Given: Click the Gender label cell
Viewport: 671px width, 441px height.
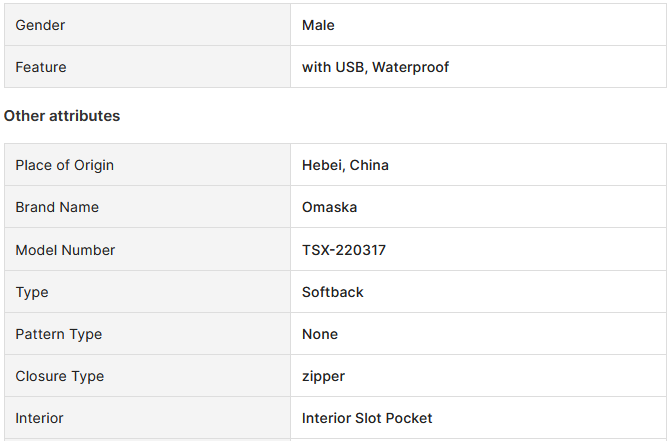Looking at the screenshot, I should coord(147,25).
